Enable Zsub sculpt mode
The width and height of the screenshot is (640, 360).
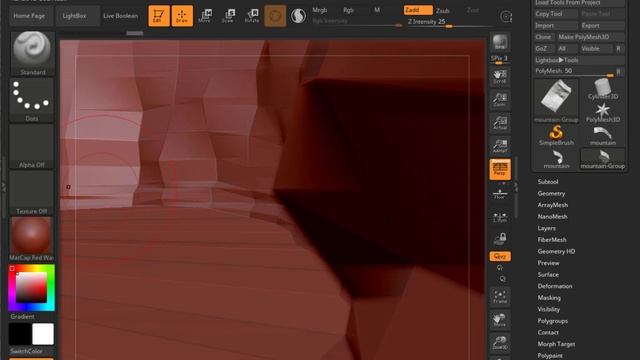(443, 10)
